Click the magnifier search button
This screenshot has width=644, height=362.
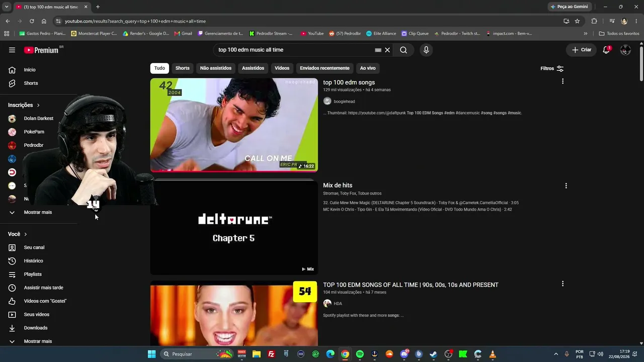(404, 50)
